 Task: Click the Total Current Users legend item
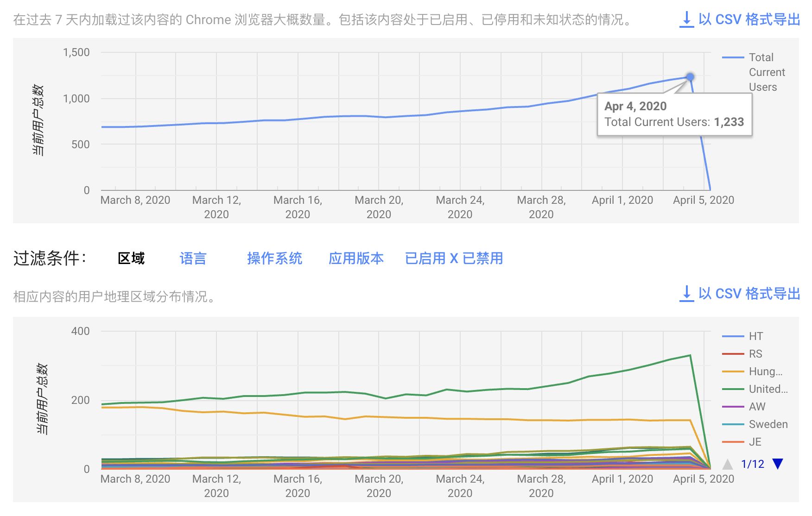tap(767, 72)
